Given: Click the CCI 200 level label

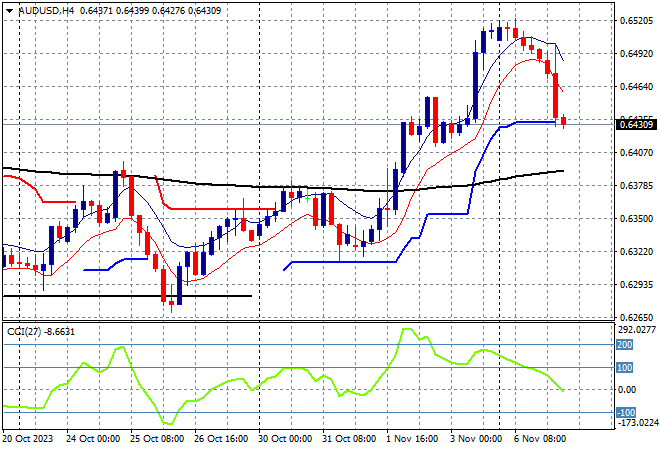Looking at the screenshot, I should click(x=625, y=345).
